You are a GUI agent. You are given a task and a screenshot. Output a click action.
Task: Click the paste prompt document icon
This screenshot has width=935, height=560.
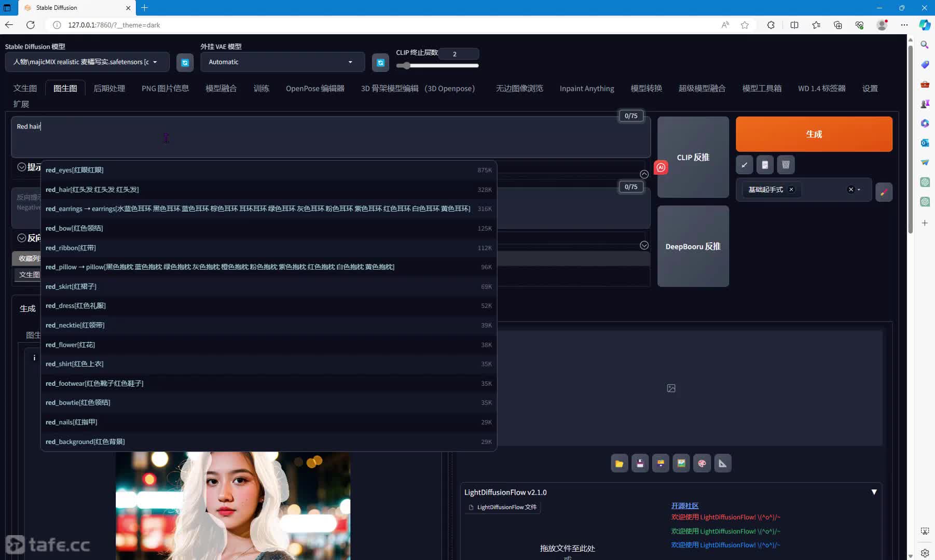(765, 165)
